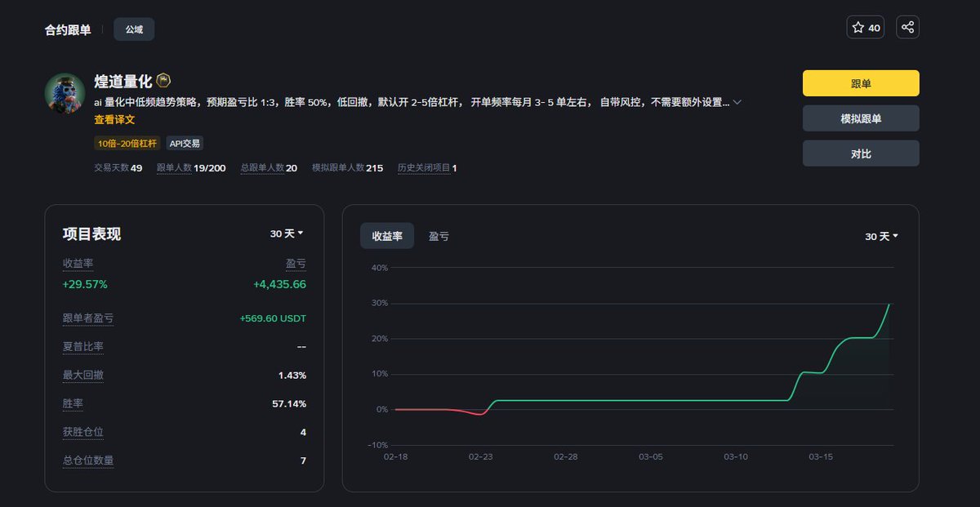Viewport: 980px width, 507px height.
Task: Click the badge icon next to 煌道量化 name
Action: [x=163, y=79]
